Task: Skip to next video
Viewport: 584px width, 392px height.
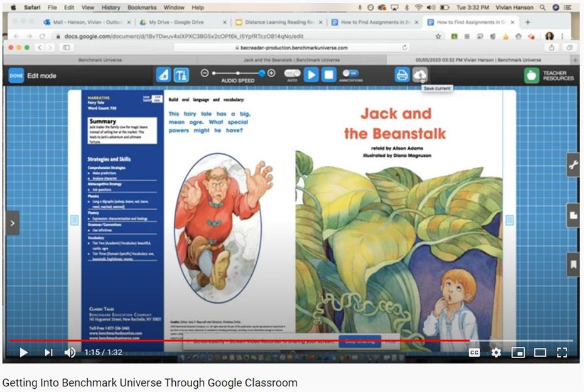Action: (48, 352)
